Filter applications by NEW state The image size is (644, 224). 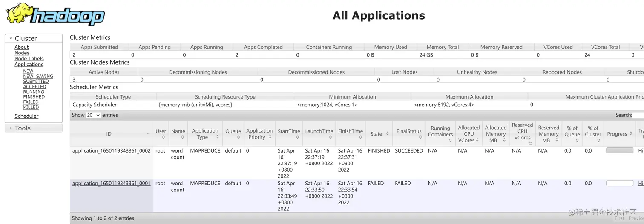coord(28,71)
